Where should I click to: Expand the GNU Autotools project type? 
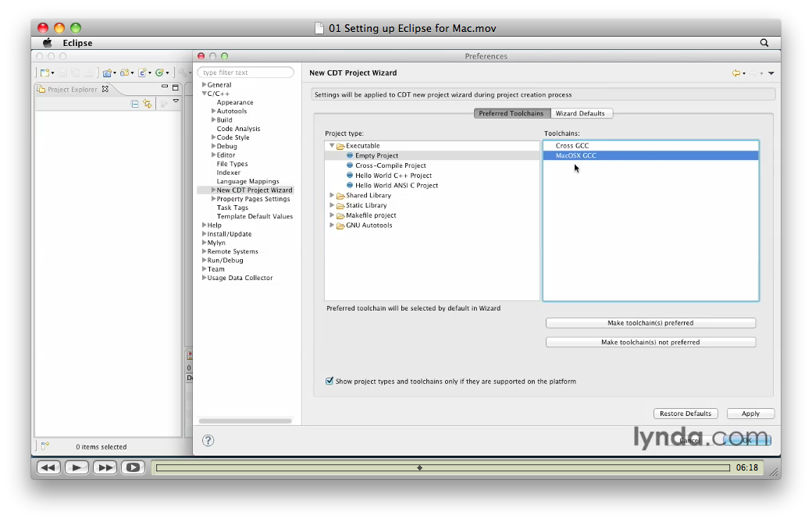(x=332, y=225)
